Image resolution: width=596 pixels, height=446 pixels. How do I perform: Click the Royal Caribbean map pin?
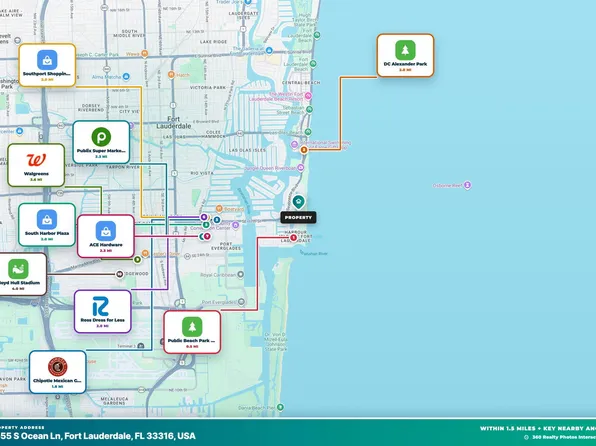tap(241, 274)
